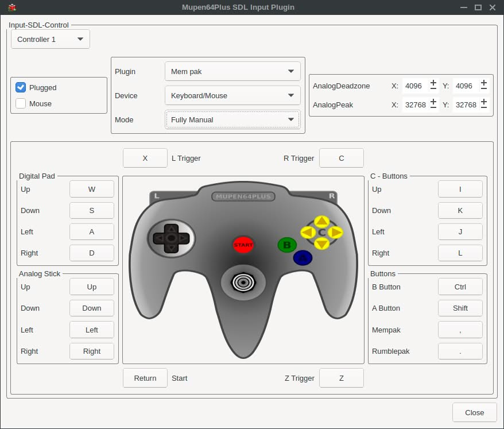Expand the Plugin Mem pak dropdown
Screen dimensions: 504x429
pos(232,72)
